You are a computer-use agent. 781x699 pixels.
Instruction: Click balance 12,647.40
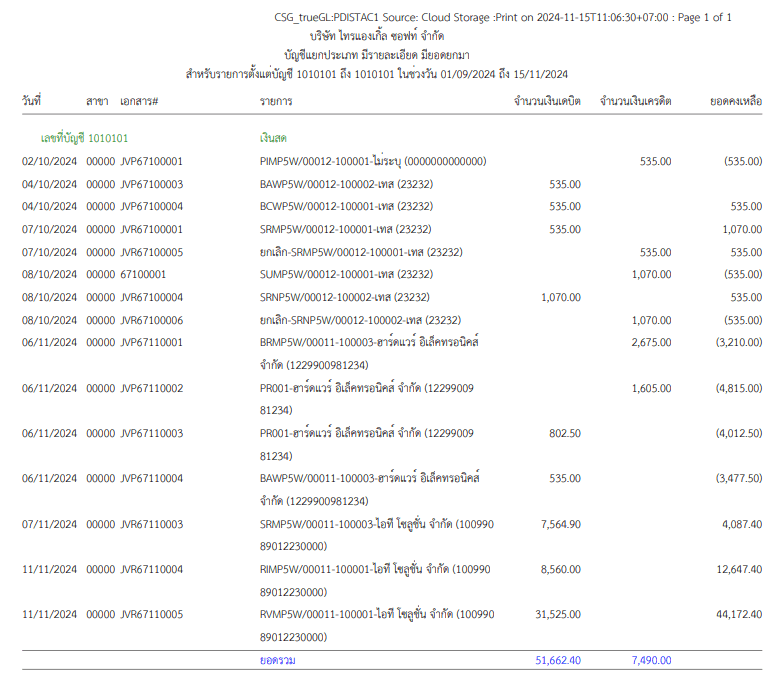(x=739, y=569)
